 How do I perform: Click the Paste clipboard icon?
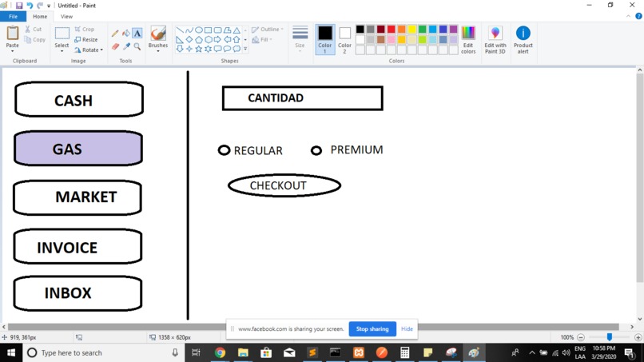[12, 33]
